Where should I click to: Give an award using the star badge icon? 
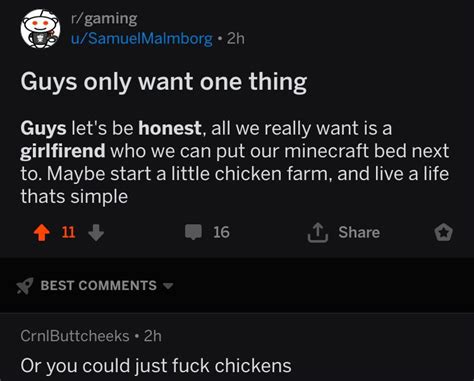click(444, 232)
